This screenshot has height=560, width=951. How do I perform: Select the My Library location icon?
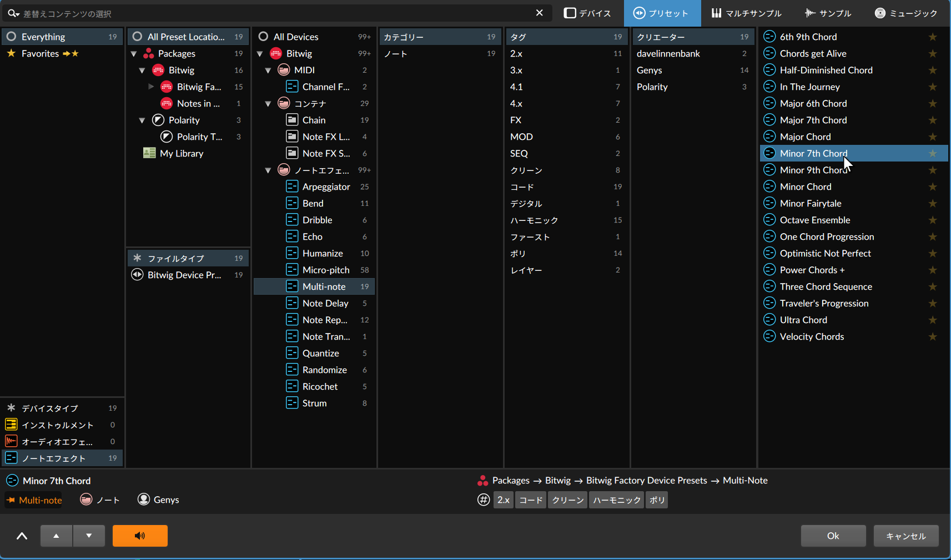pos(149,153)
